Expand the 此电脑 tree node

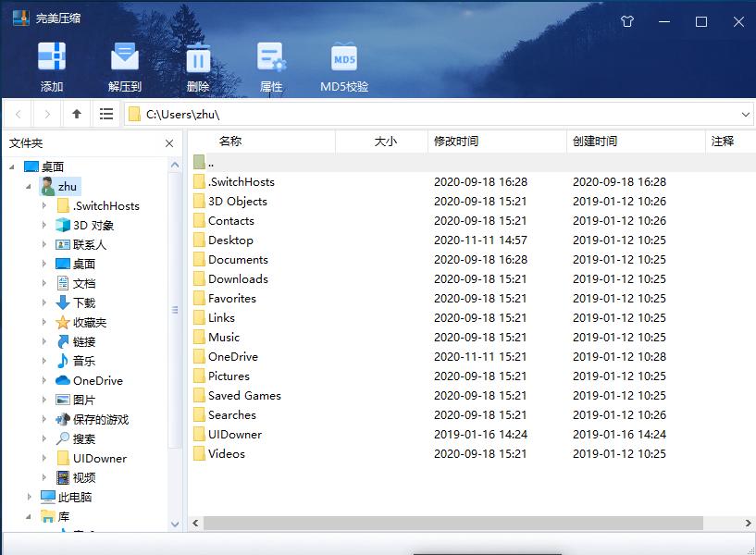[x=30, y=497]
